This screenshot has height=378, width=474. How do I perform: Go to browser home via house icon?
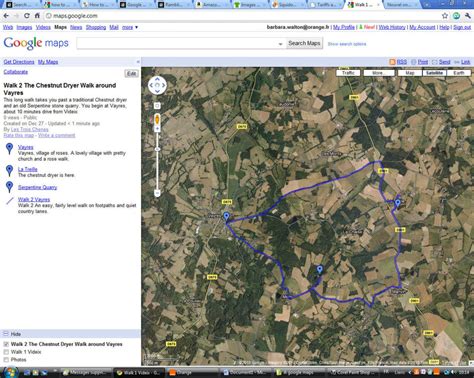pos(37,16)
